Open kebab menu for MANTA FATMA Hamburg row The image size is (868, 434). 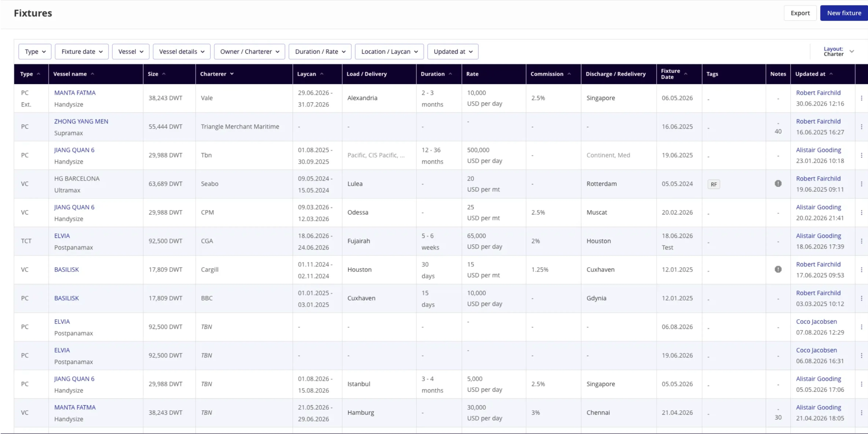[861, 413]
